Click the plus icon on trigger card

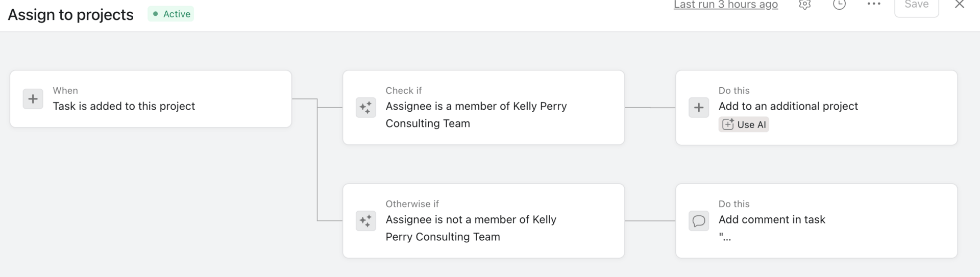click(x=33, y=99)
